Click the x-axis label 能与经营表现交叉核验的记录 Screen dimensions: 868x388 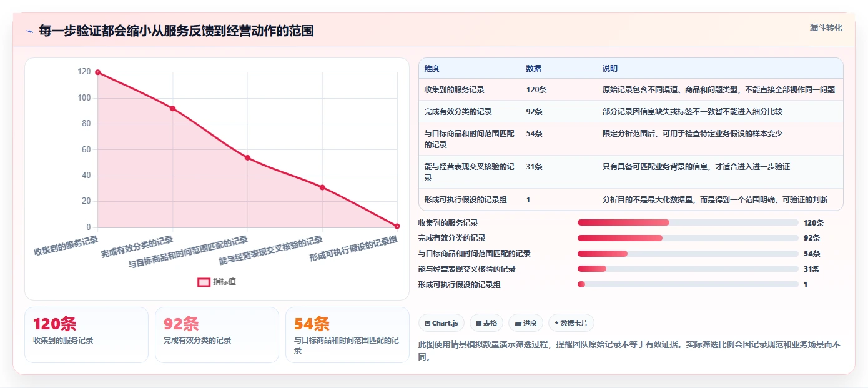pyautogui.click(x=270, y=251)
